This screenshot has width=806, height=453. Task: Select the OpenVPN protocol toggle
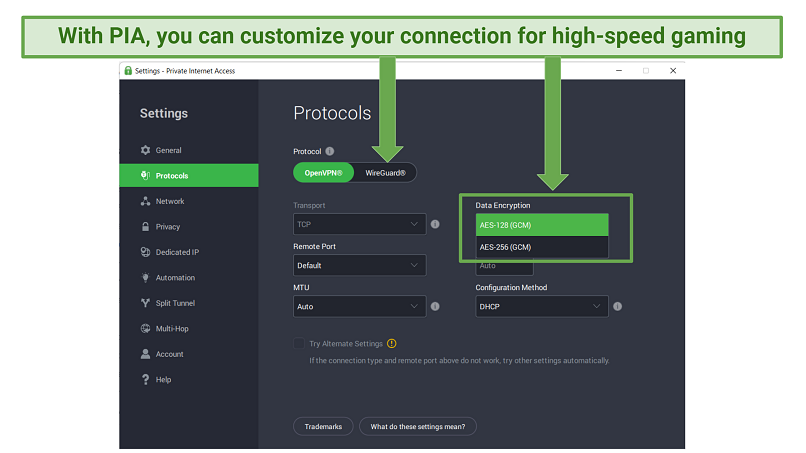click(323, 173)
